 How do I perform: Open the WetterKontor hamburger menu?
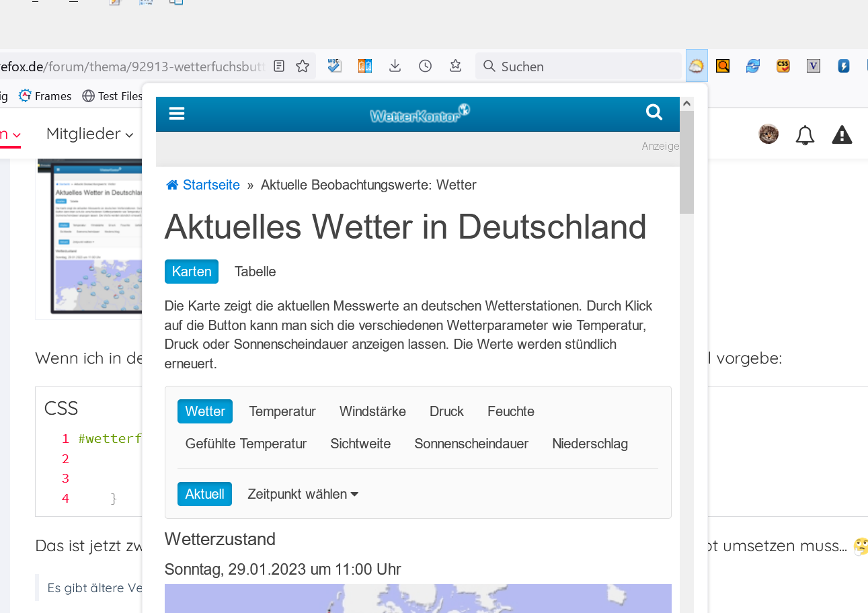[177, 114]
